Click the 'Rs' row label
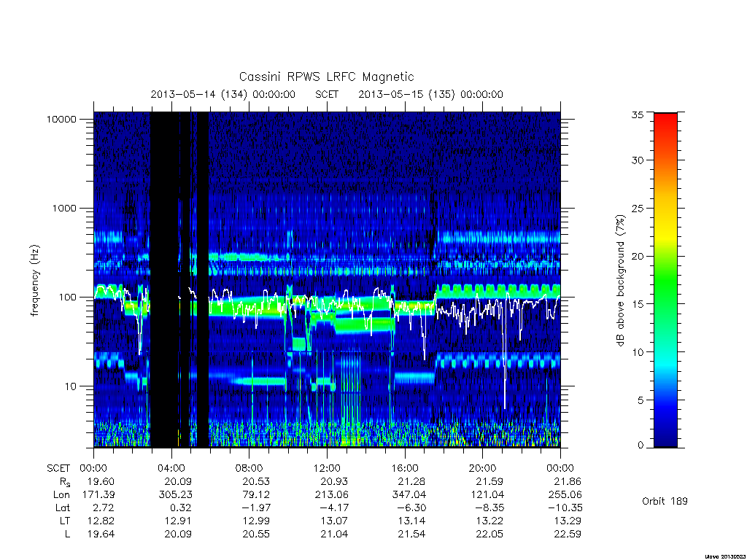This screenshot has width=747, height=560. tap(64, 483)
